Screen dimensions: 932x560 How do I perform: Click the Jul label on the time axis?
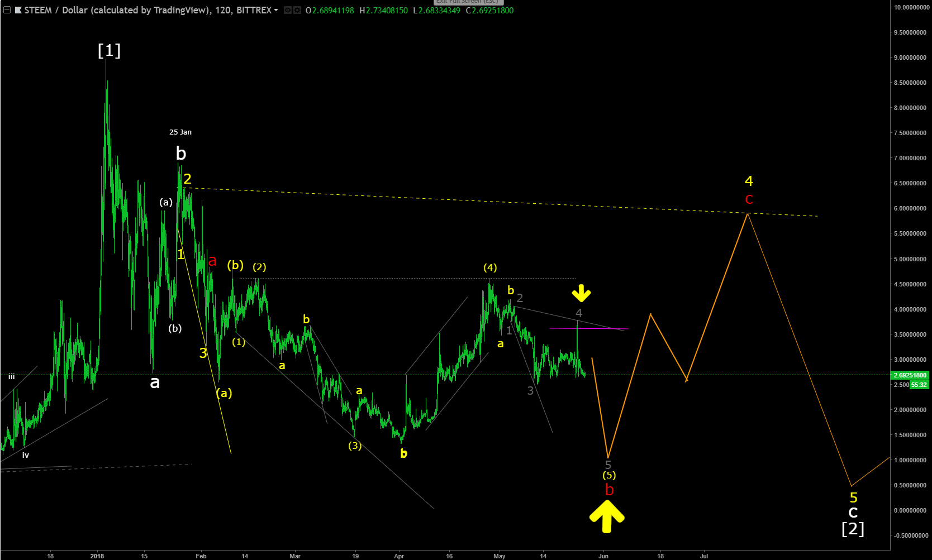(x=704, y=556)
